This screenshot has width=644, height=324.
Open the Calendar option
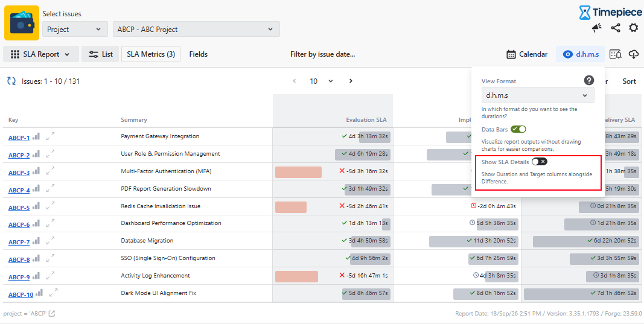(527, 54)
